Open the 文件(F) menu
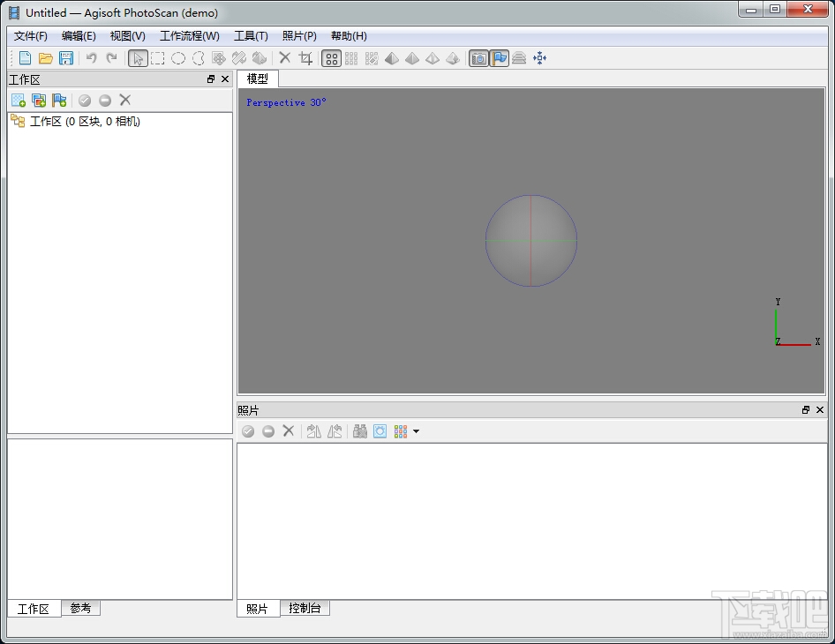The height and width of the screenshot is (644, 835). coord(30,35)
